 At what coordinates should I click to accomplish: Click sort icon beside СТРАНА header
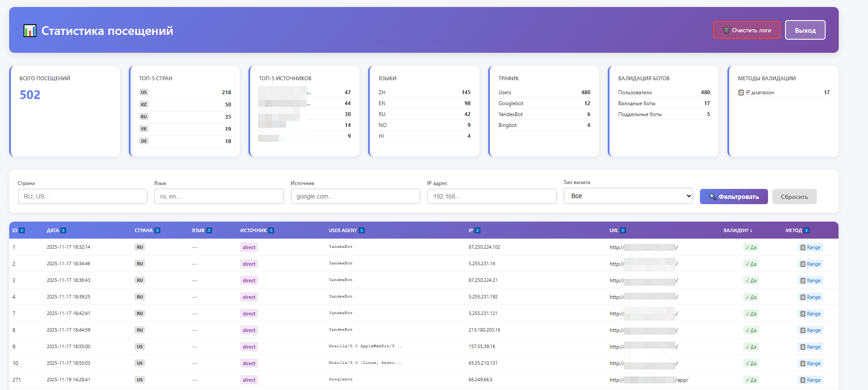click(158, 230)
